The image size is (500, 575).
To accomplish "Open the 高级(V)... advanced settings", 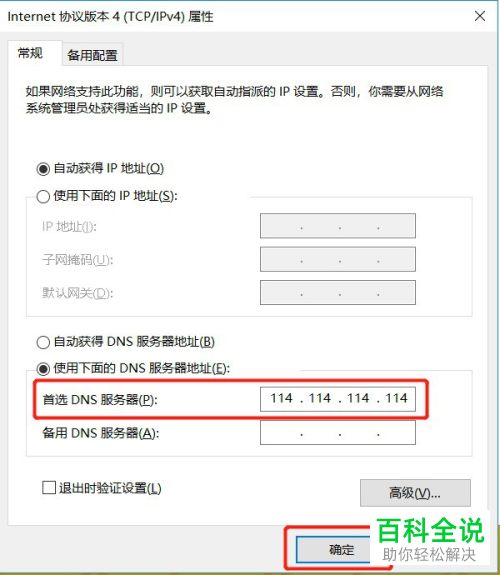I will [415, 492].
